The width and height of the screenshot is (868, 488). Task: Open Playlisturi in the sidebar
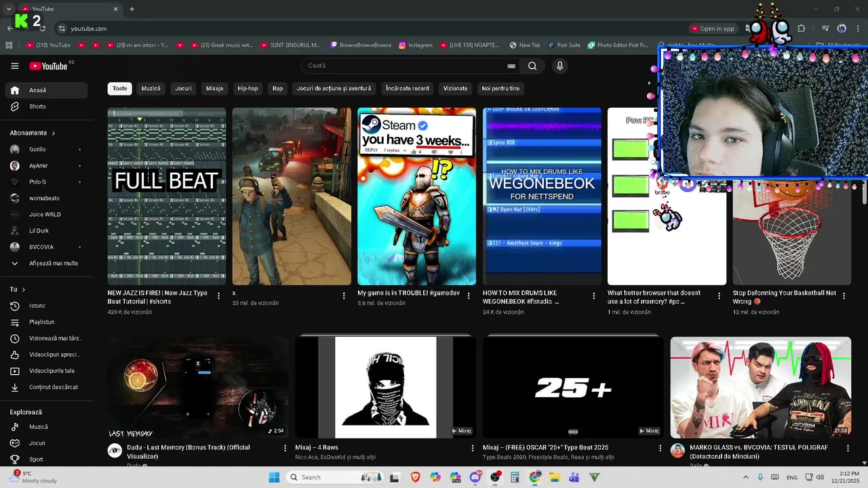tap(46, 322)
